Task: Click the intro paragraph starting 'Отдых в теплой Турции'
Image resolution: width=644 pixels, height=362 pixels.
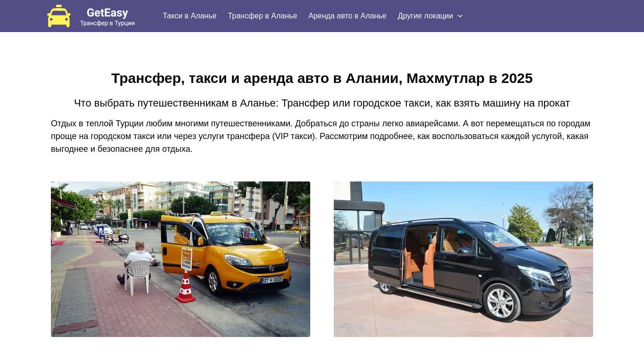Action: coord(322,136)
